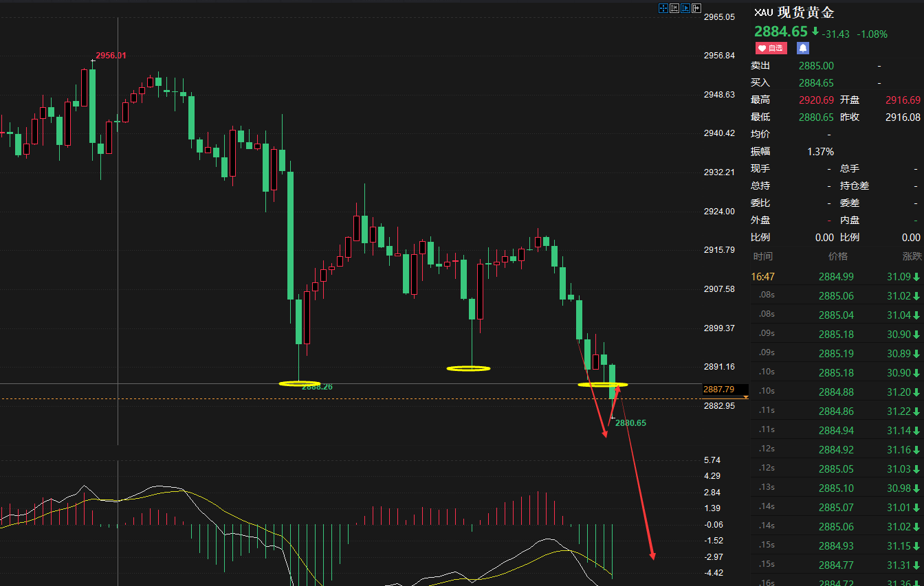This screenshot has height=586, width=924.
Task: Click the 价格 column header
Action: [x=838, y=256]
